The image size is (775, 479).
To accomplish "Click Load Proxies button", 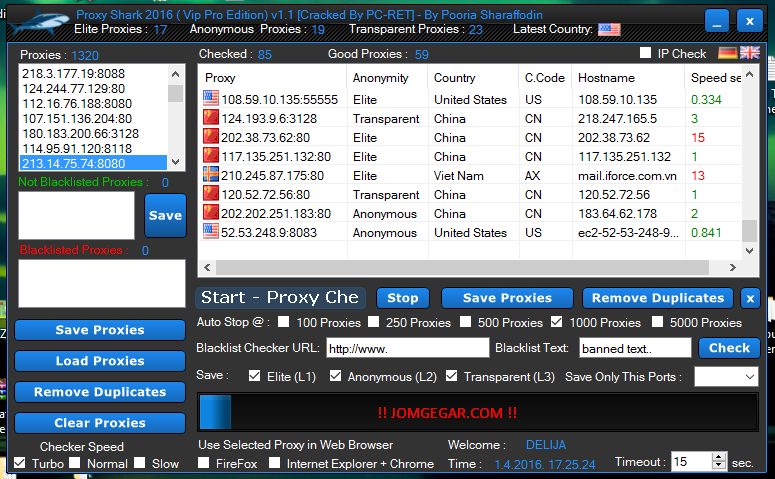I will click(100, 361).
